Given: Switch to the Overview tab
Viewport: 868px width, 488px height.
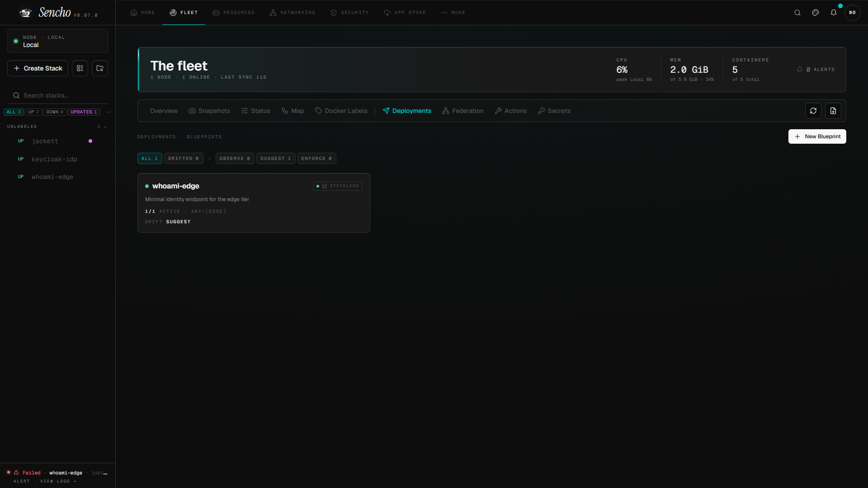Looking at the screenshot, I should (x=164, y=111).
